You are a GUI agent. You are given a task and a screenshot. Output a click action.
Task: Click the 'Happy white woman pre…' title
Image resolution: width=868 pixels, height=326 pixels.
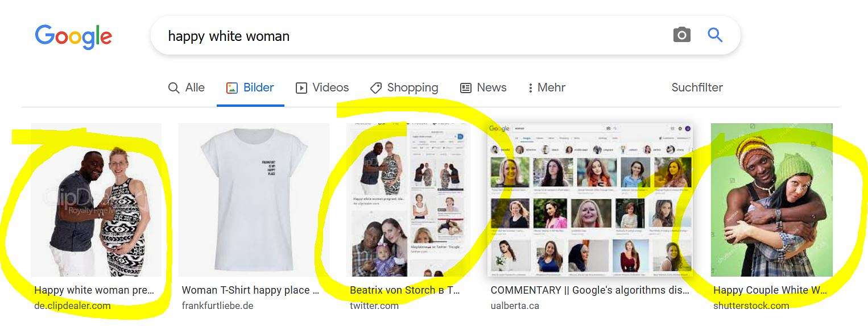(94, 290)
